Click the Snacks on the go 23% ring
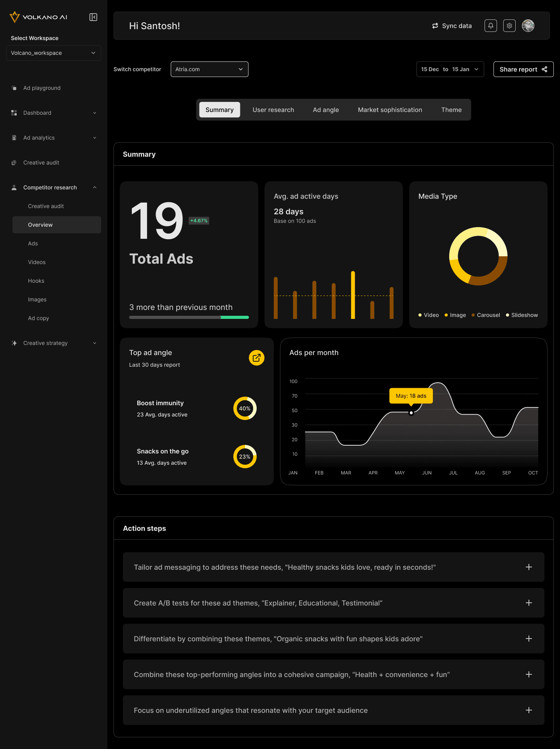Screen dimensions: 560x749 [x=245, y=457]
